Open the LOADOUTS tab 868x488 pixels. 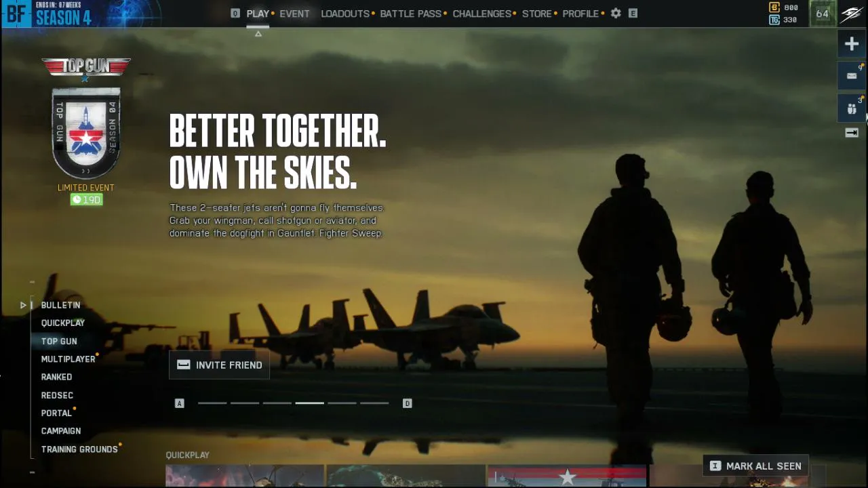coord(345,14)
